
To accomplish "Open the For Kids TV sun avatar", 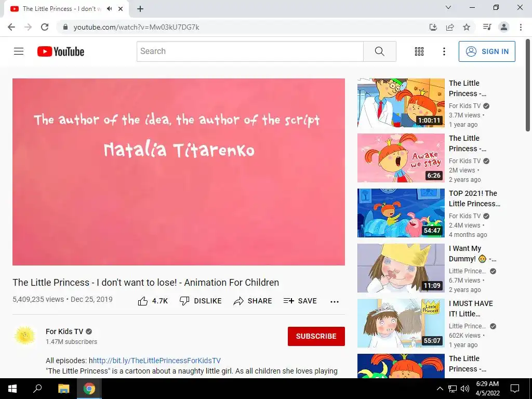I will click(25, 336).
